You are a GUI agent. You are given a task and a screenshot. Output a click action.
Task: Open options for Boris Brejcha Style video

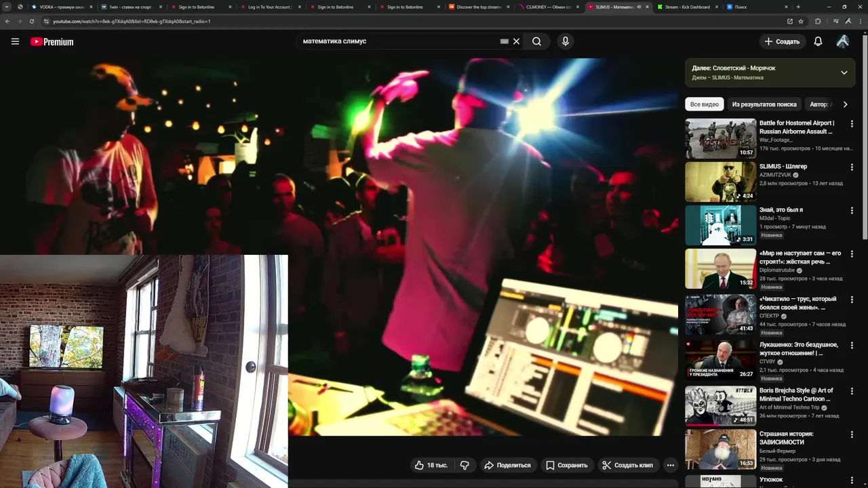tap(852, 392)
